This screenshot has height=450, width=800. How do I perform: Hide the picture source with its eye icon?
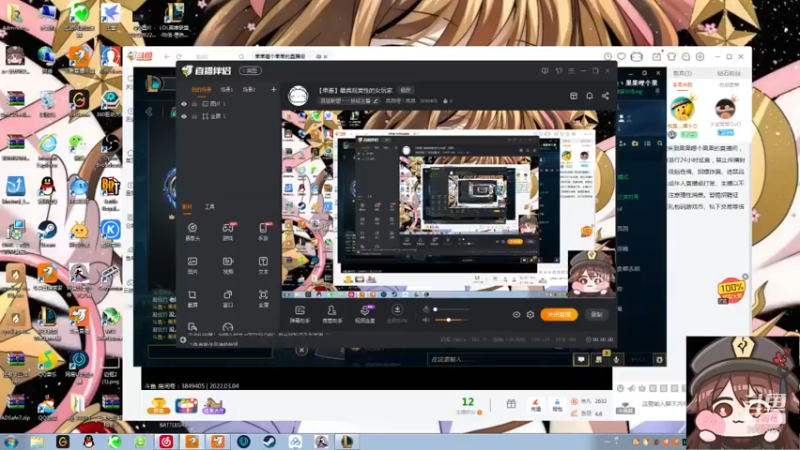tap(184, 104)
